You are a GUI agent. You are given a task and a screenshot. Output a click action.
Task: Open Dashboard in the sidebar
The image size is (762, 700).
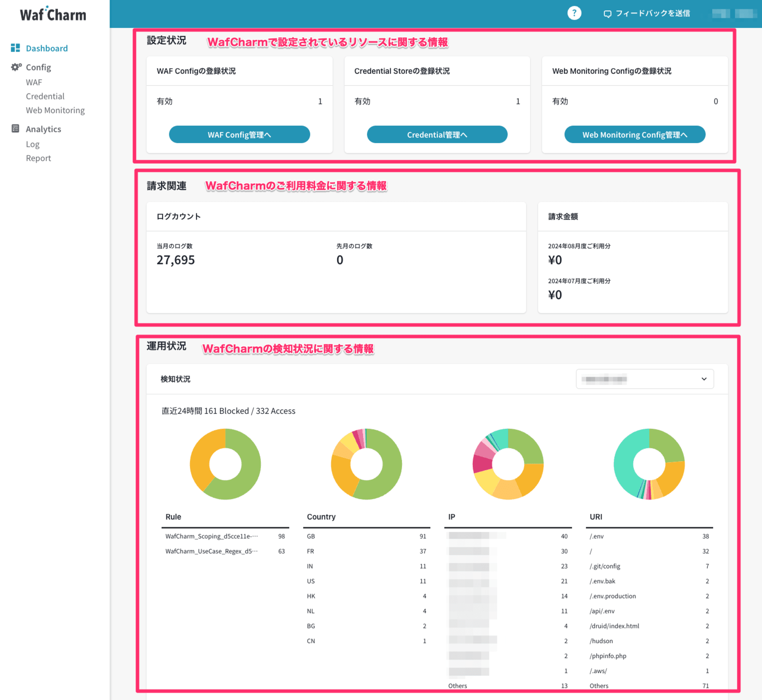coord(46,48)
